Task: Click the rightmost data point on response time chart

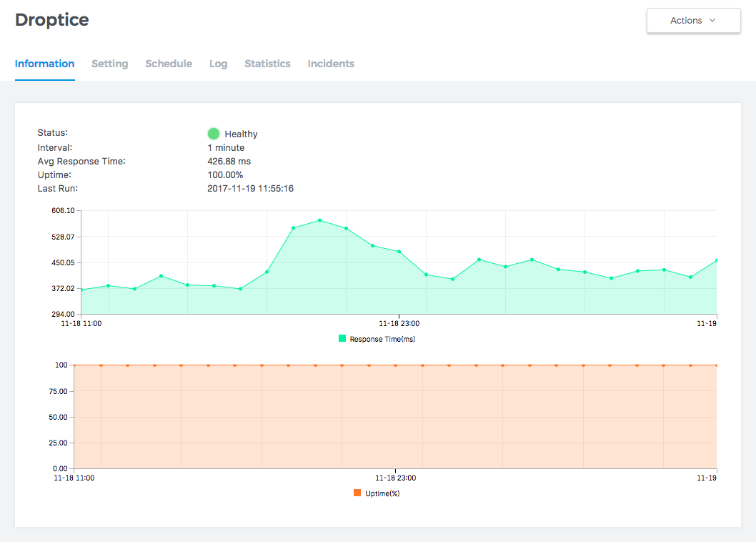Action: 716,260
